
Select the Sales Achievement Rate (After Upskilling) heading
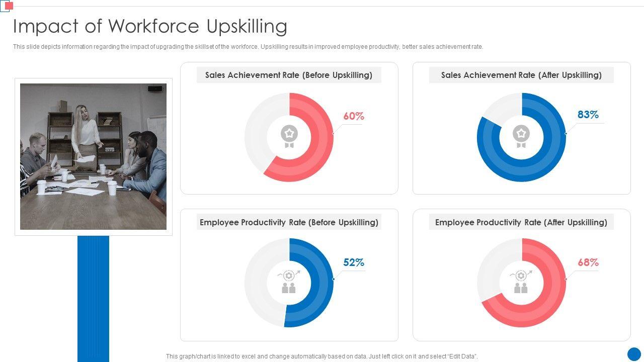coord(521,75)
